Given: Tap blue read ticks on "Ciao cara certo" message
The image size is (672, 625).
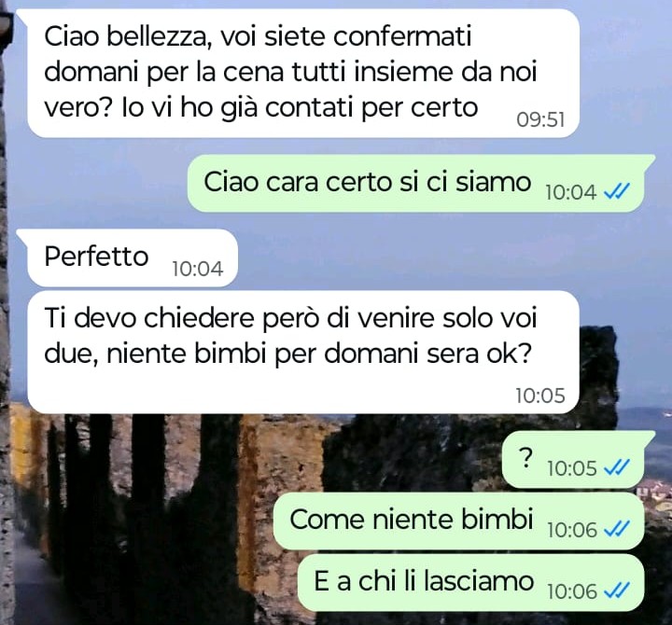Looking at the screenshot, I should point(617,191).
